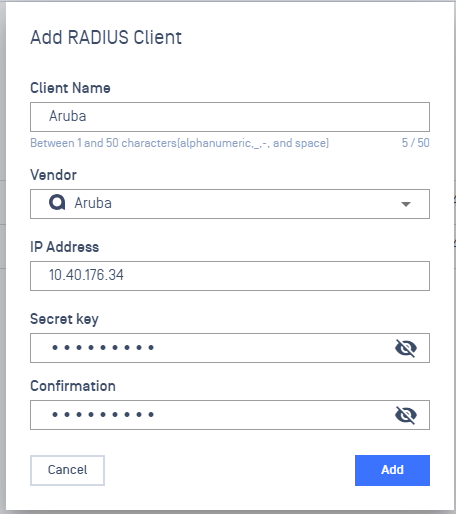Click the Aruba logo icon in Vendor field
Screen dimensions: 456x514
click(x=57, y=202)
